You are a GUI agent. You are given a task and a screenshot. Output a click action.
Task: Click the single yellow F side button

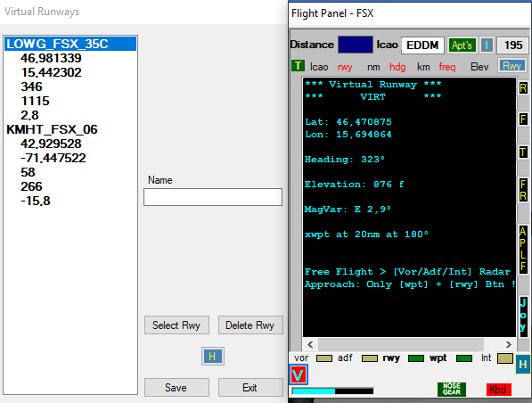click(x=523, y=119)
